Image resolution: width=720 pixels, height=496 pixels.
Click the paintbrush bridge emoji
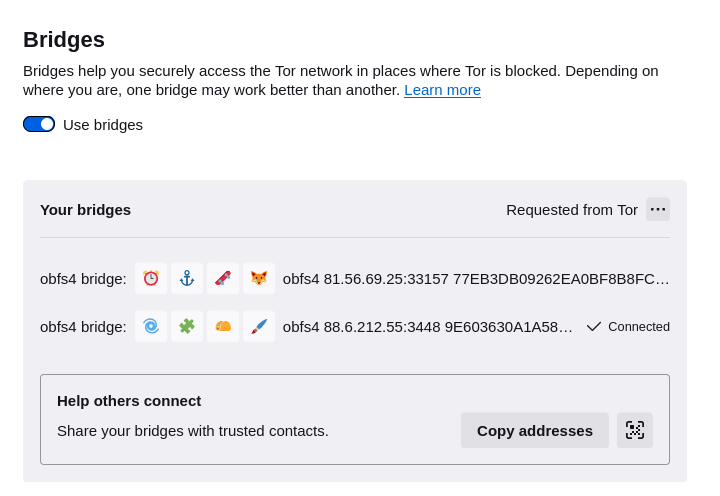pyautogui.click(x=259, y=327)
